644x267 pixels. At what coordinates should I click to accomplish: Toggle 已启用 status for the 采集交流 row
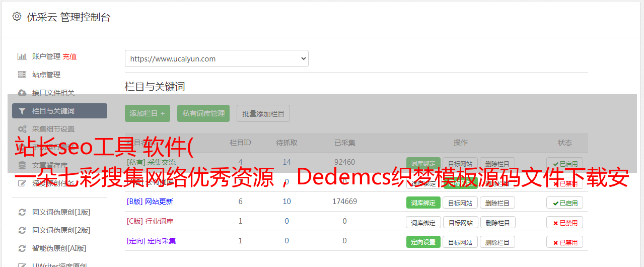click(x=565, y=164)
